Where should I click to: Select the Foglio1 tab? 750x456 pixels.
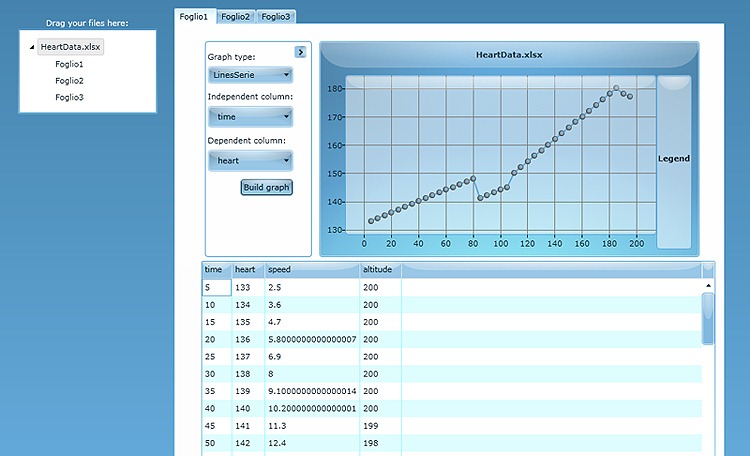click(x=194, y=17)
